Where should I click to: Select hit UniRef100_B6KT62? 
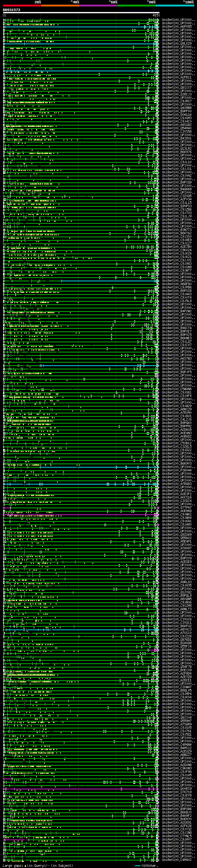177,233
